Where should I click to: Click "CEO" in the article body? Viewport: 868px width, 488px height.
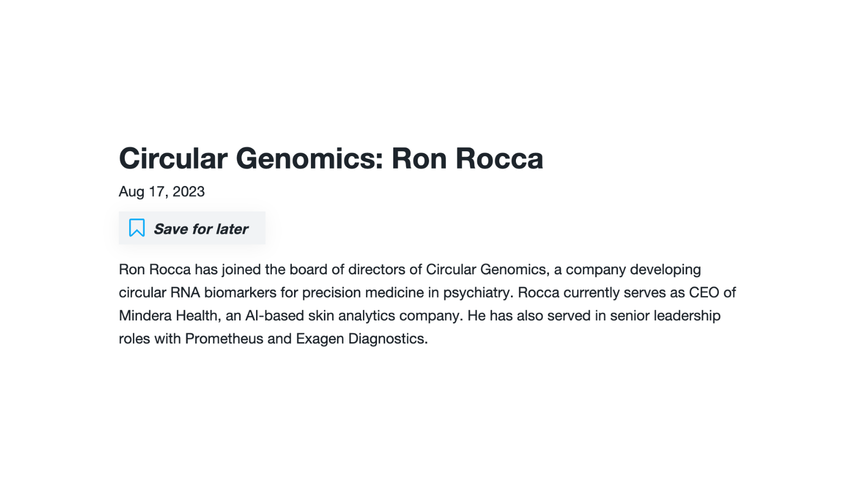click(x=704, y=292)
